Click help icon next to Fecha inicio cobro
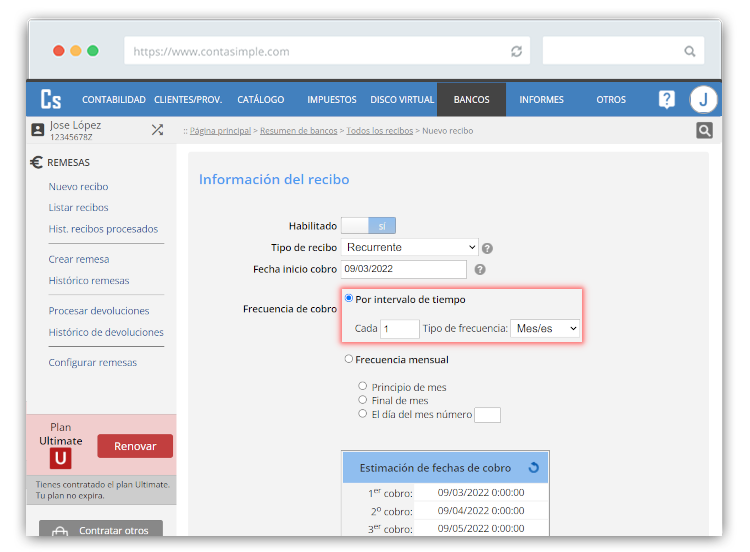750x552 pixels. [x=480, y=270]
